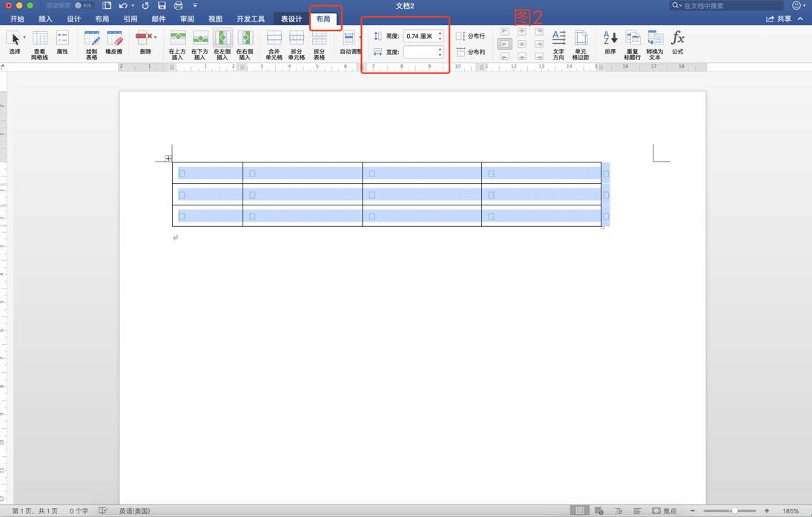Open 自动调整 (AutoFit) options
The height and width of the screenshot is (517, 812).
tap(350, 44)
